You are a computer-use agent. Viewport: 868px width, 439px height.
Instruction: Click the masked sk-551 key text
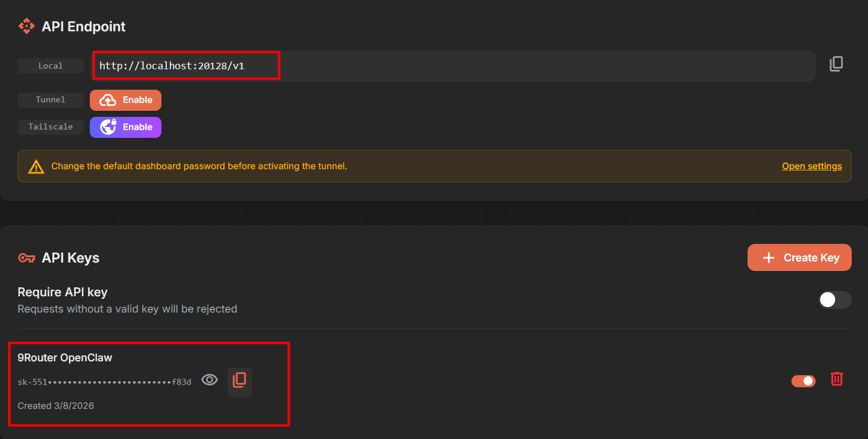pos(104,382)
